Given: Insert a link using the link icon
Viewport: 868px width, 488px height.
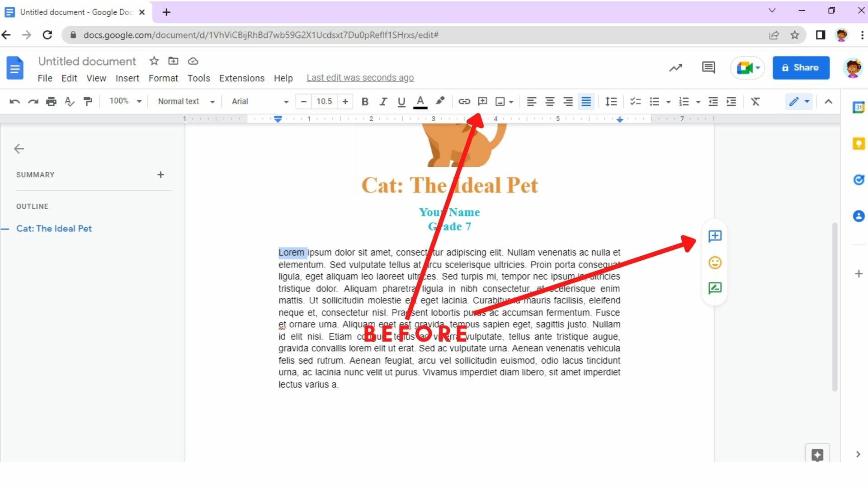Looking at the screenshot, I should click(x=464, y=102).
